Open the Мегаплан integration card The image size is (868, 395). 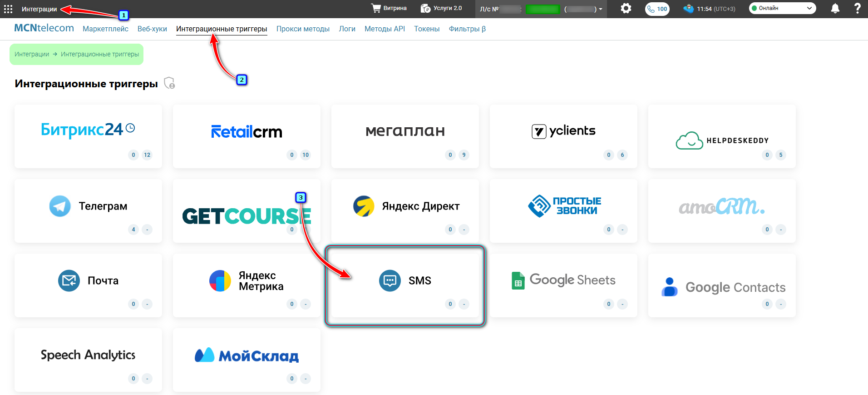(x=405, y=136)
